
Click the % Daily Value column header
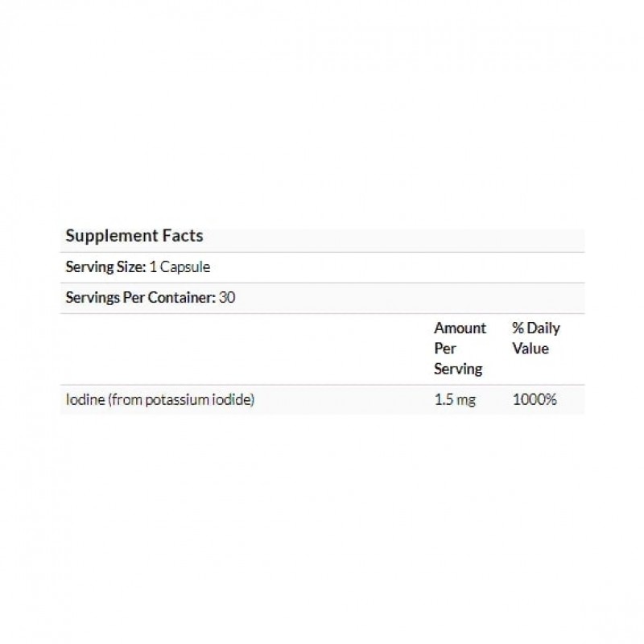(536, 338)
